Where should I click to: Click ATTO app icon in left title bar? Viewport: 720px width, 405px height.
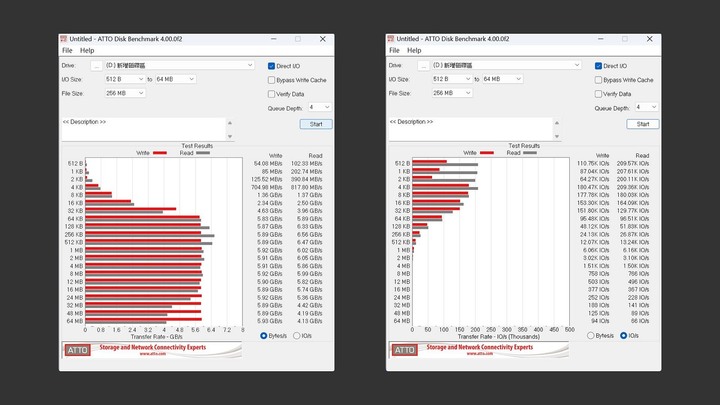point(64,39)
